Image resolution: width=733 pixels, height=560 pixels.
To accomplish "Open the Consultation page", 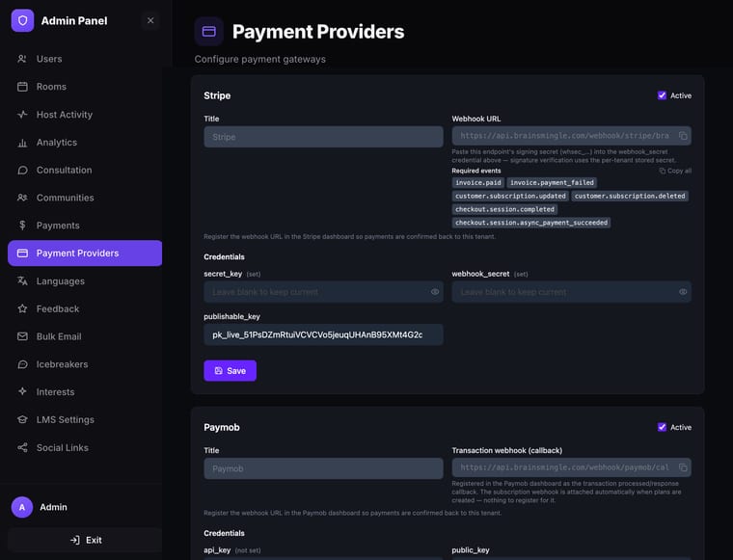I will (85, 170).
